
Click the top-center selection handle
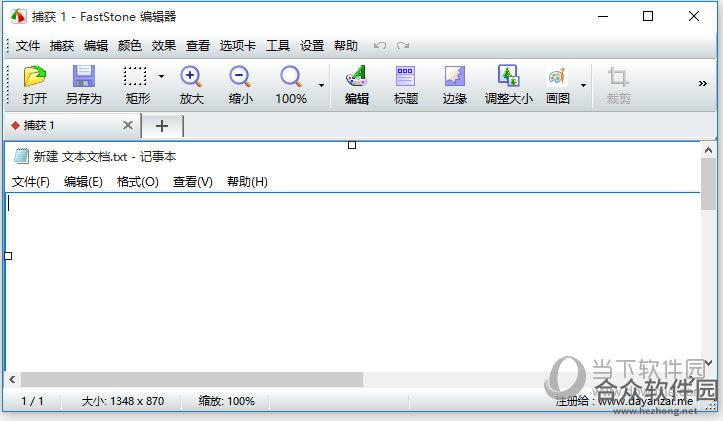pos(352,145)
